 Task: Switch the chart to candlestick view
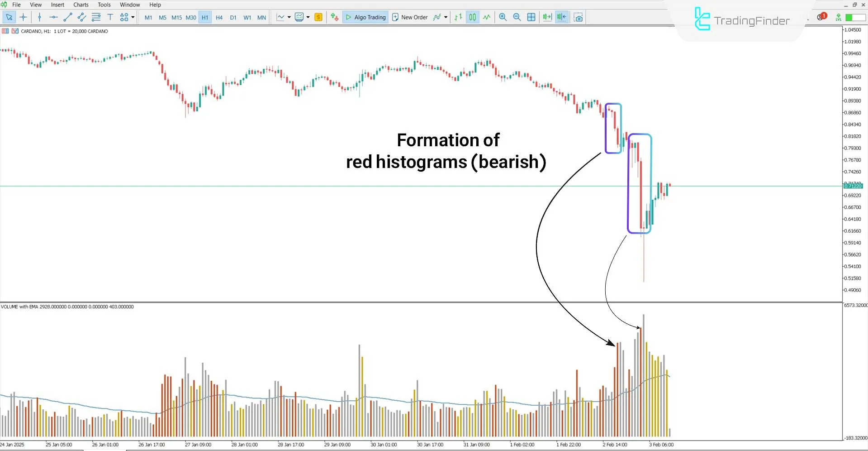[472, 17]
